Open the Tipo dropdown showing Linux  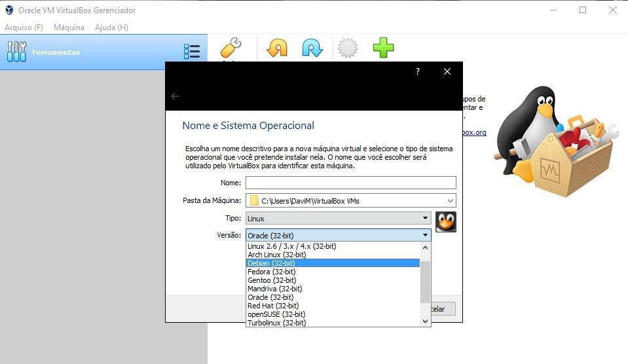coord(338,218)
